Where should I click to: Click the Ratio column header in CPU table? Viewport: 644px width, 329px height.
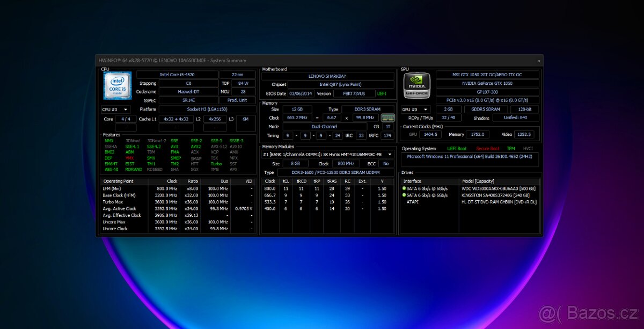[190, 181]
